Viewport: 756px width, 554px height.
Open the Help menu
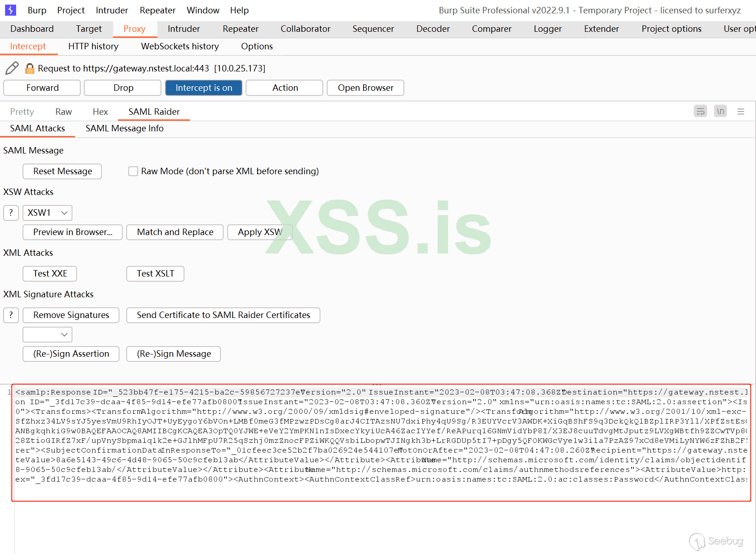239,10
